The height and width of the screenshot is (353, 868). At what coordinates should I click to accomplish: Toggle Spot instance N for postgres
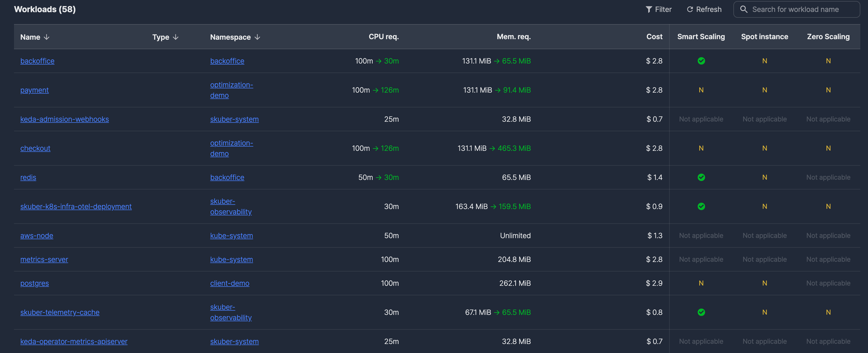click(765, 283)
